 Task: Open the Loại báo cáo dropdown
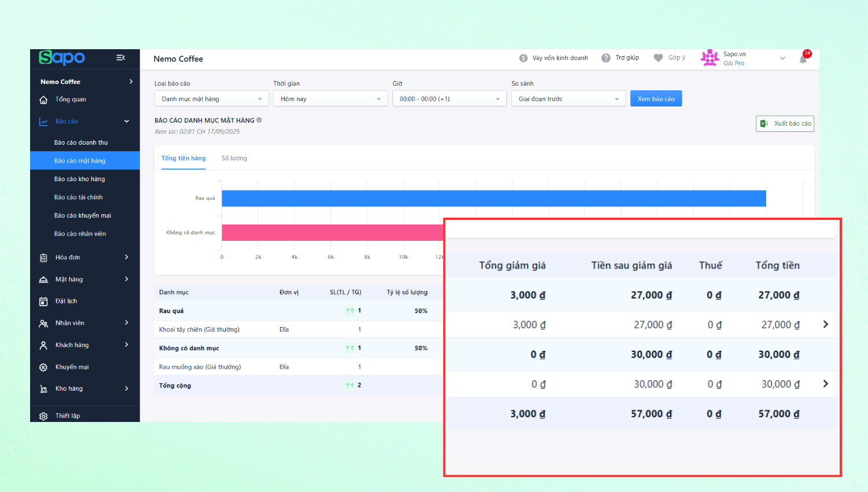pos(211,99)
